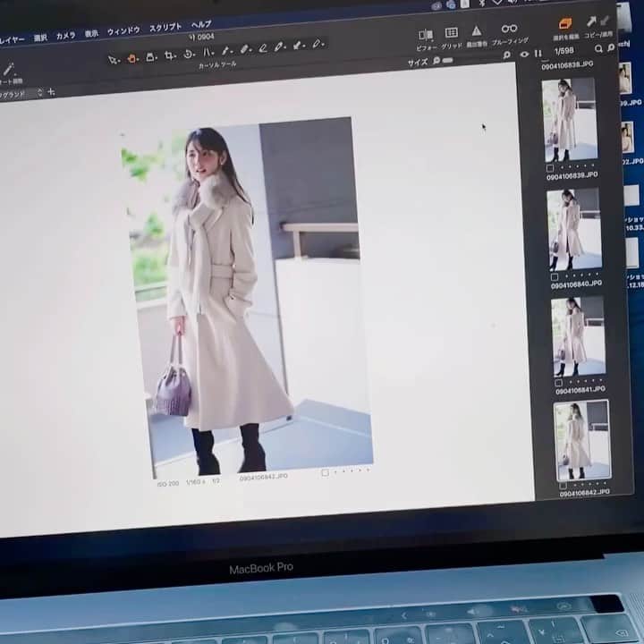This screenshot has width=644, height=644.
Task: Open the ウィンドウ menu
Action: coord(123,30)
